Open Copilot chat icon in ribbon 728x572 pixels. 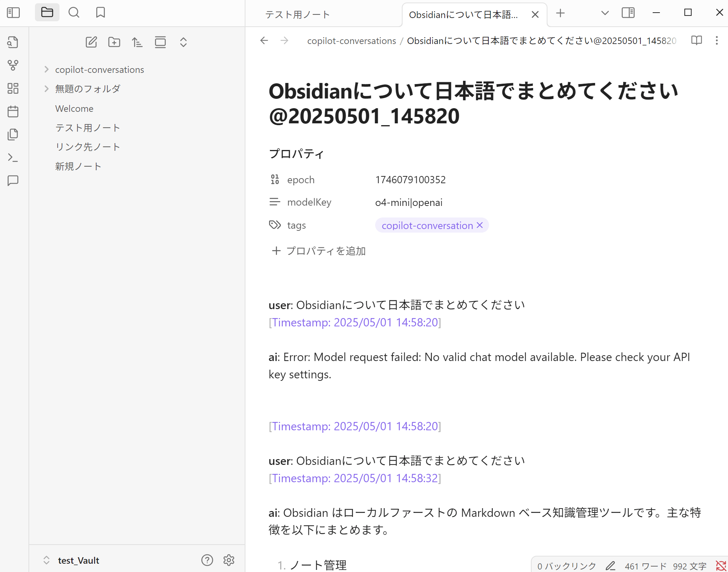[13, 180]
